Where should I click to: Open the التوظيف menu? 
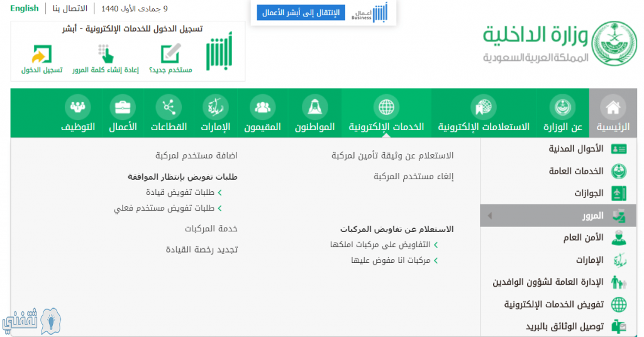point(77,113)
